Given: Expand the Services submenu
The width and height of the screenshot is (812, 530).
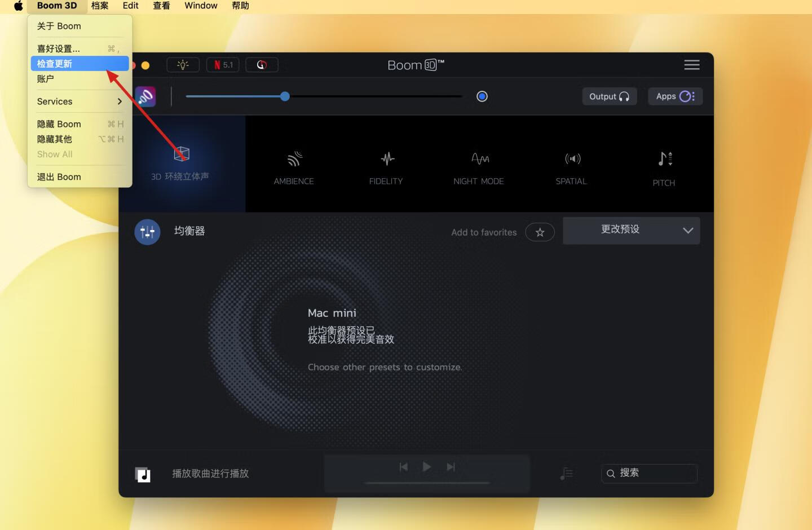Looking at the screenshot, I should (x=80, y=101).
